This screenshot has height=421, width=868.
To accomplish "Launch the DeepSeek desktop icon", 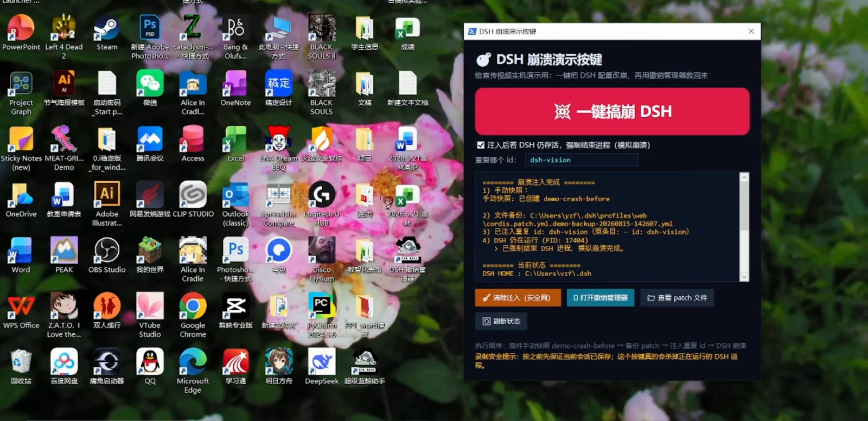I will (x=322, y=367).
